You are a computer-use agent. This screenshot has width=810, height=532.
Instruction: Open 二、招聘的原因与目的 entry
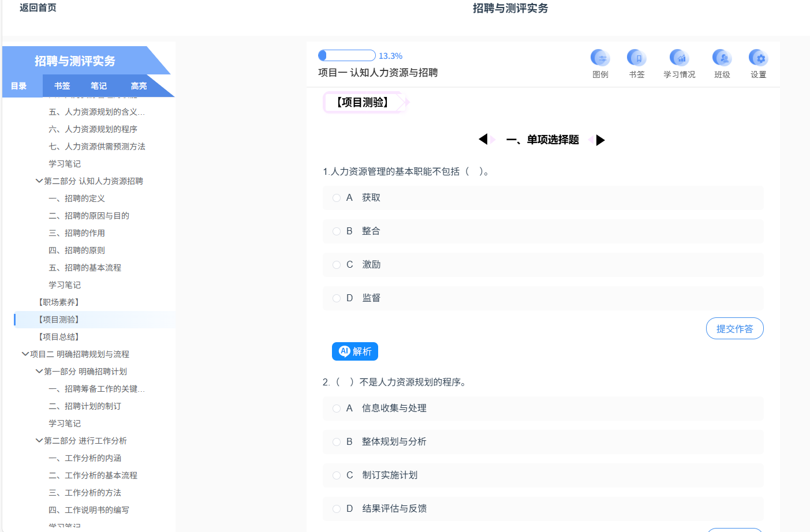(x=89, y=216)
